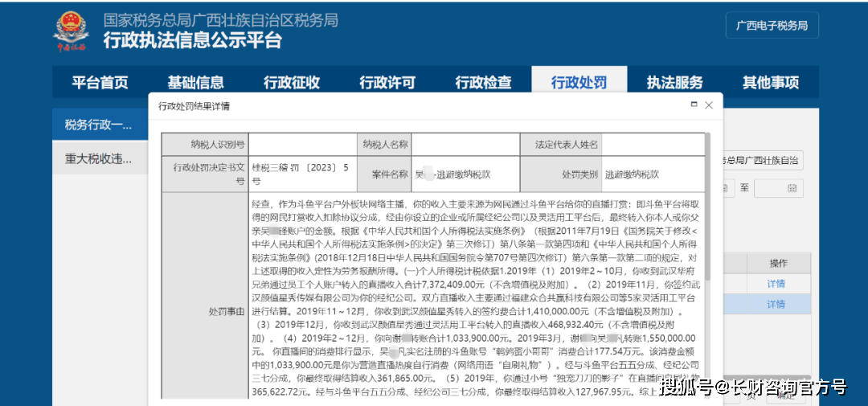Viewport: 868px width, 406px height.
Task: Click the dialog's vertical scrollbar thumb
Action: click(x=708, y=205)
